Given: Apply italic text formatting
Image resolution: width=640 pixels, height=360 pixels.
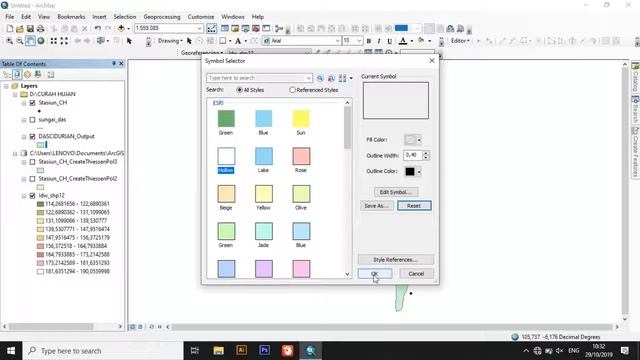Looking at the screenshot, I should pos(379,41).
